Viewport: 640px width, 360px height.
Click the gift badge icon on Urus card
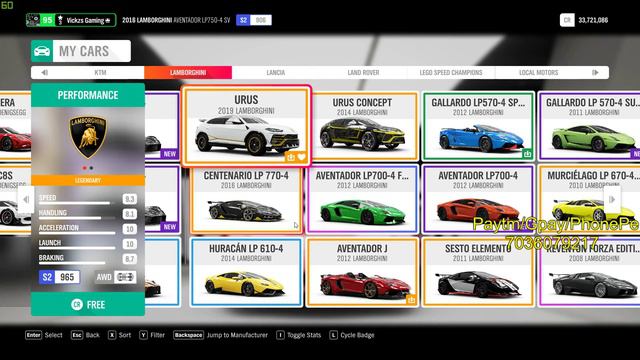(291, 157)
